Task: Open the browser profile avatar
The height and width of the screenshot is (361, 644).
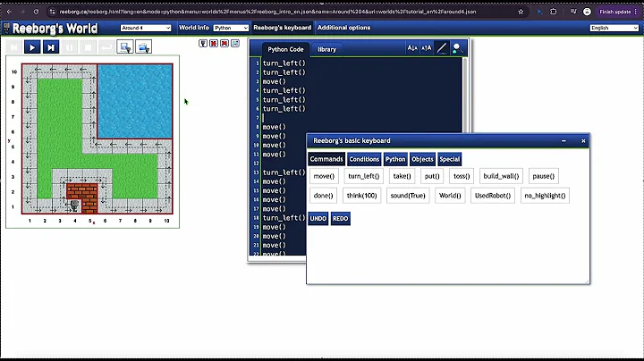Action: point(587,12)
